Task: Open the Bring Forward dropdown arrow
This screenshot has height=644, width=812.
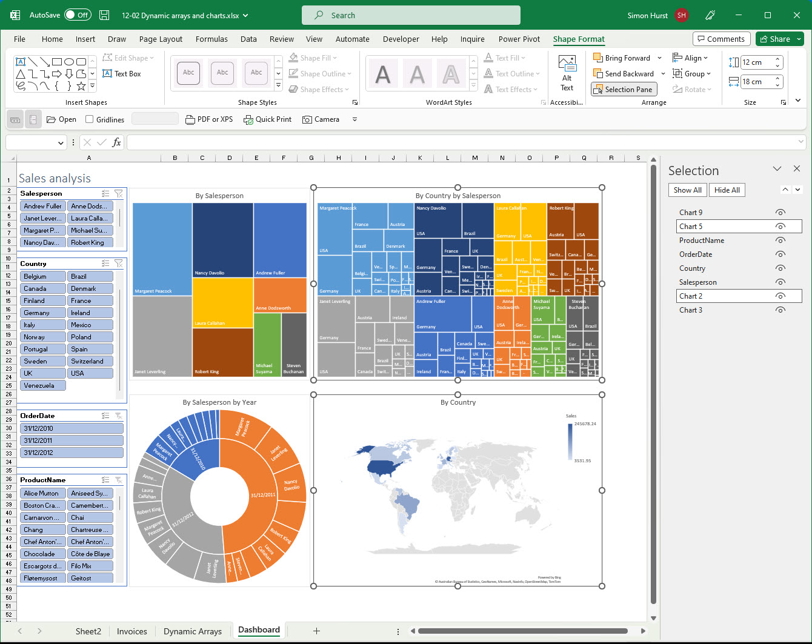Action: click(660, 58)
